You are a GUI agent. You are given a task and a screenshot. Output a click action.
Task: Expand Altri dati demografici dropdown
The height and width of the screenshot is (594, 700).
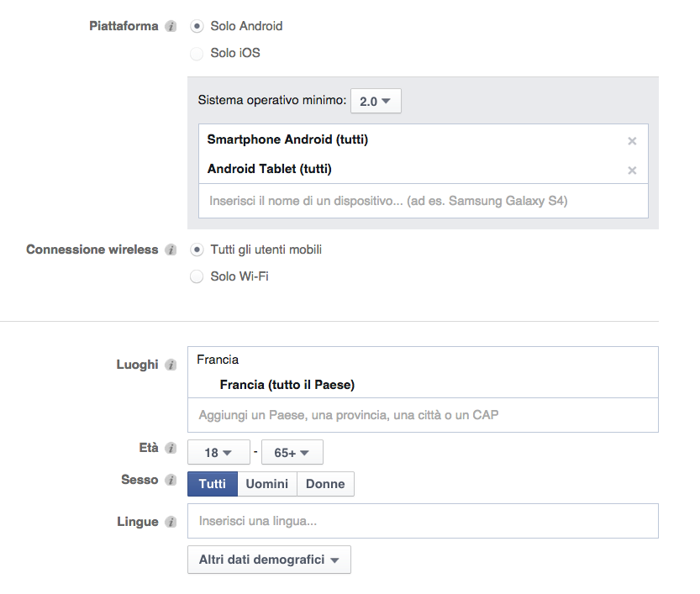pos(269,560)
